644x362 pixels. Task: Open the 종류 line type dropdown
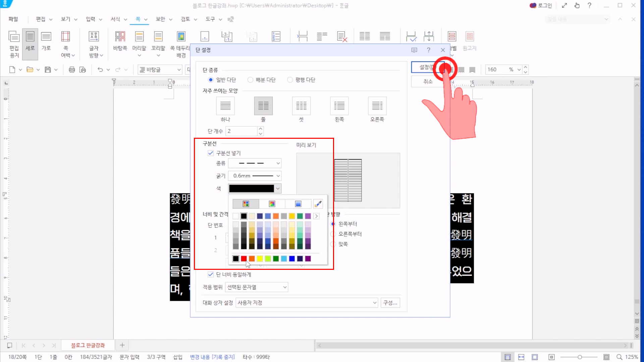[255, 163]
